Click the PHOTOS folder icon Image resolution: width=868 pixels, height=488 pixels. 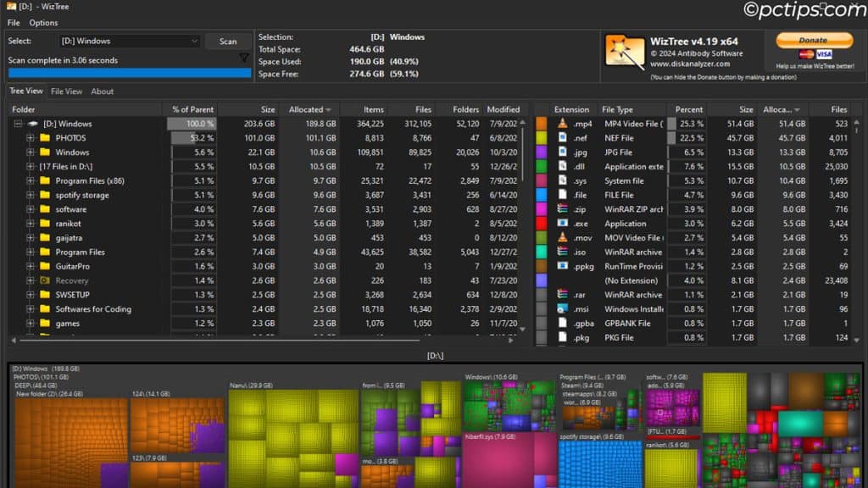pyautogui.click(x=46, y=138)
